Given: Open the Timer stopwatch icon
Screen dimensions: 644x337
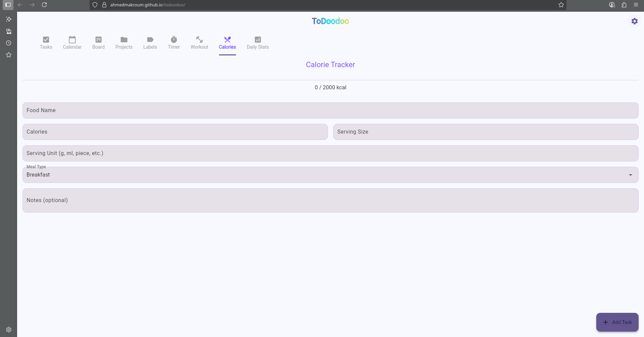Looking at the screenshot, I should (173, 39).
